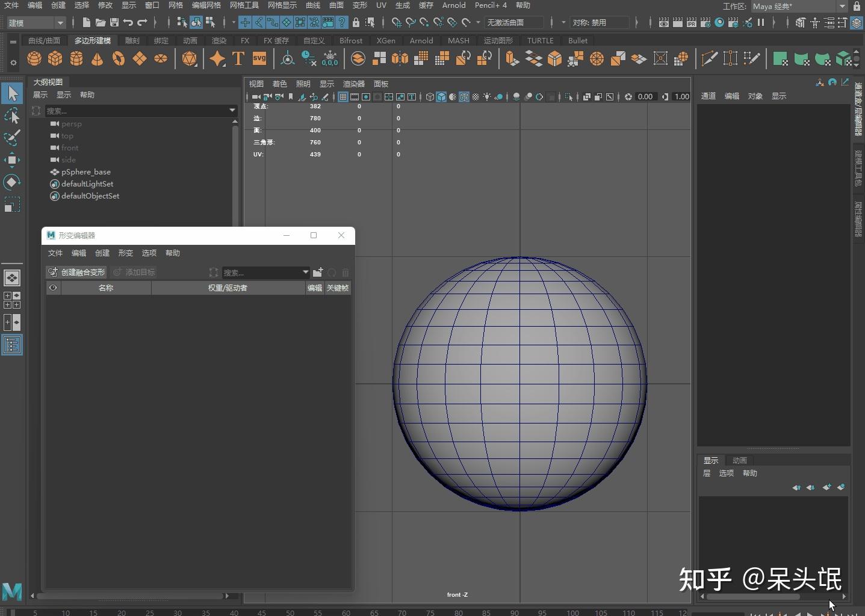Choose the Lasso select tool
Viewport: 865px width, 616px height.
tap(12, 115)
